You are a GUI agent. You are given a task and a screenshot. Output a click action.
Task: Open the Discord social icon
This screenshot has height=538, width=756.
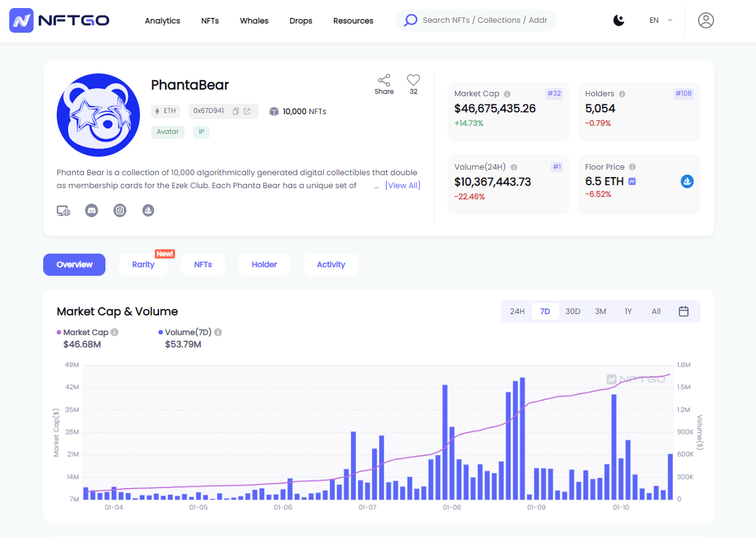tap(91, 210)
